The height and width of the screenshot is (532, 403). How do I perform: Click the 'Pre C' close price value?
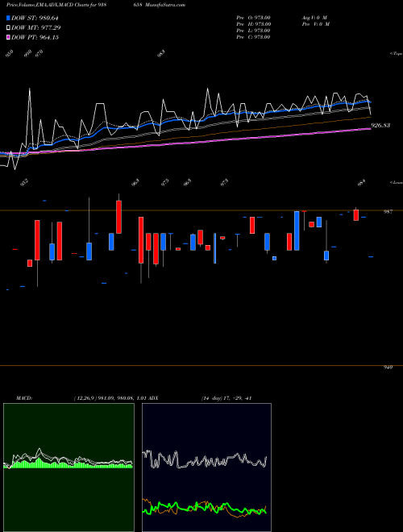pos(253,36)
